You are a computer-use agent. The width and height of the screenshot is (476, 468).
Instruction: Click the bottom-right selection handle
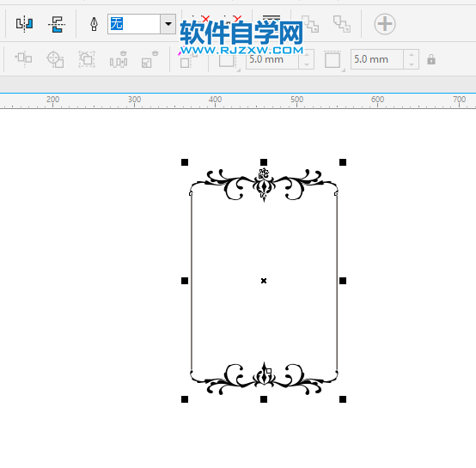343,399
